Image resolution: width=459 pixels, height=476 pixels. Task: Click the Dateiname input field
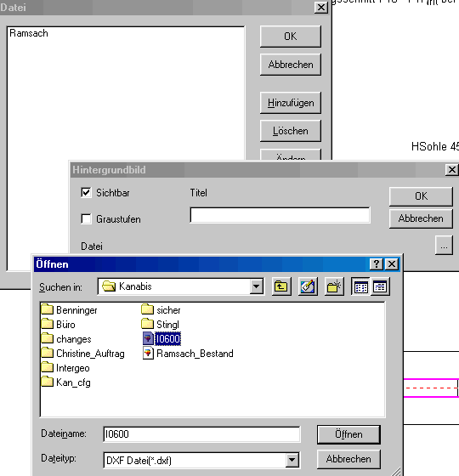tap(202, 434)
